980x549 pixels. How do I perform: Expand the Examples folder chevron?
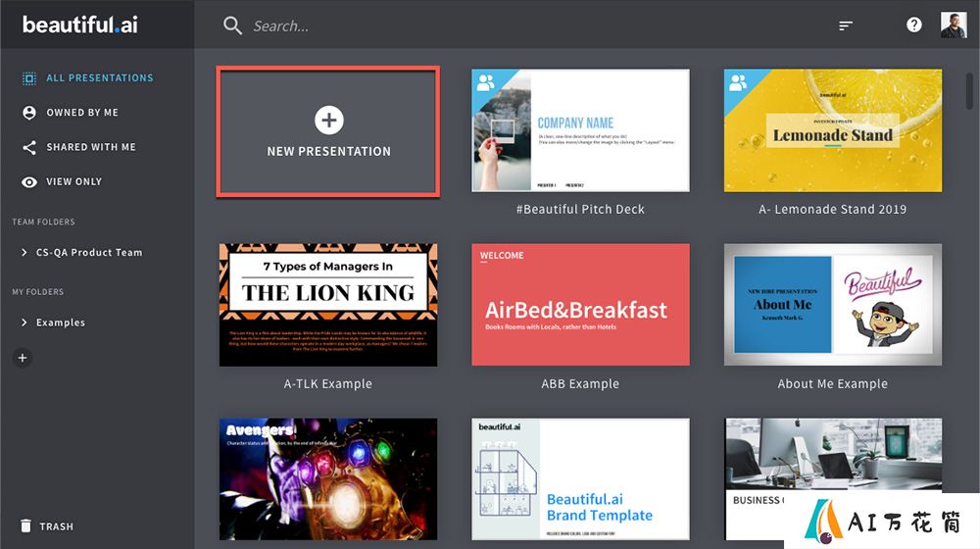click(x=24, y=323)
